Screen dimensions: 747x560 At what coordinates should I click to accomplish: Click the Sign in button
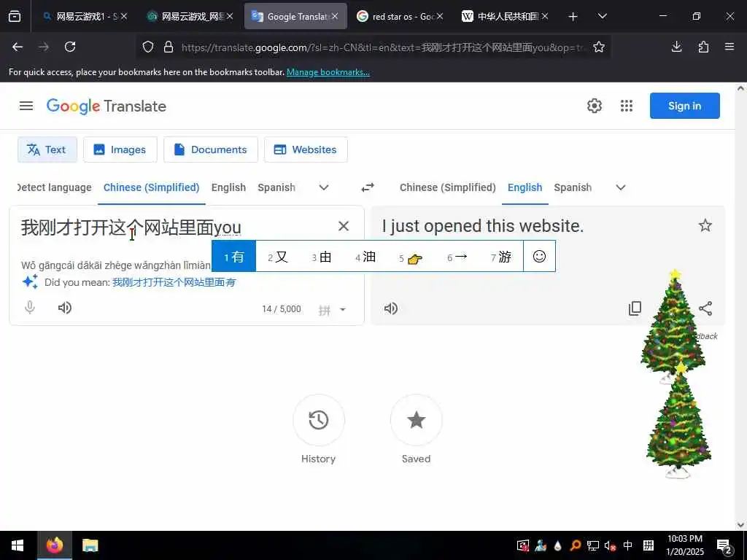(684, 106)
